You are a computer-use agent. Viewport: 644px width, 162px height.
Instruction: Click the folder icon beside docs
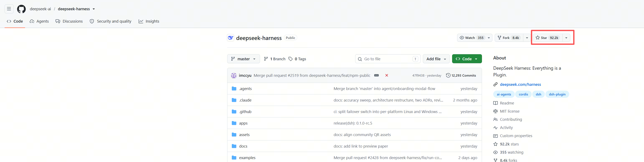(234, 146)
